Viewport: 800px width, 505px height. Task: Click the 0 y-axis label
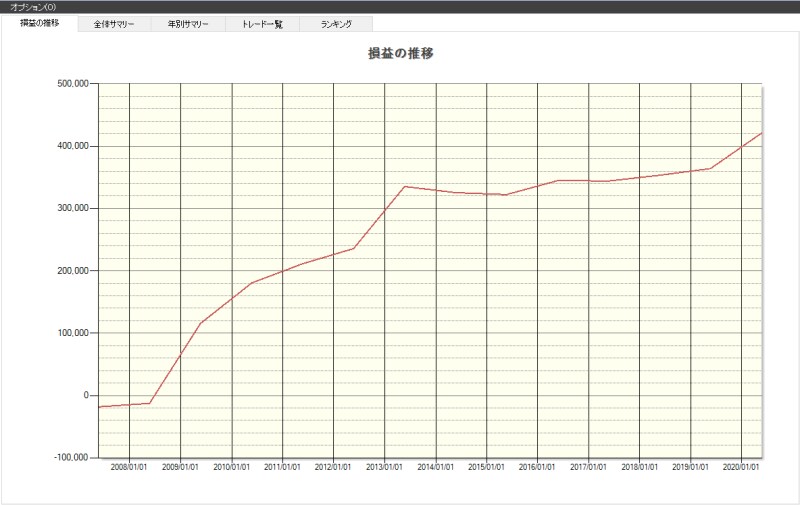coord(86,395)
